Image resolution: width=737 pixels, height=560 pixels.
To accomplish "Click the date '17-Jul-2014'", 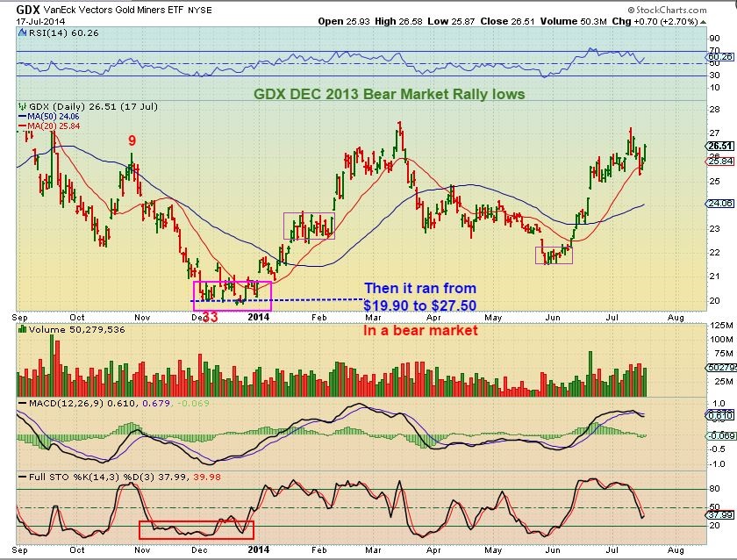I will point(41,22).
